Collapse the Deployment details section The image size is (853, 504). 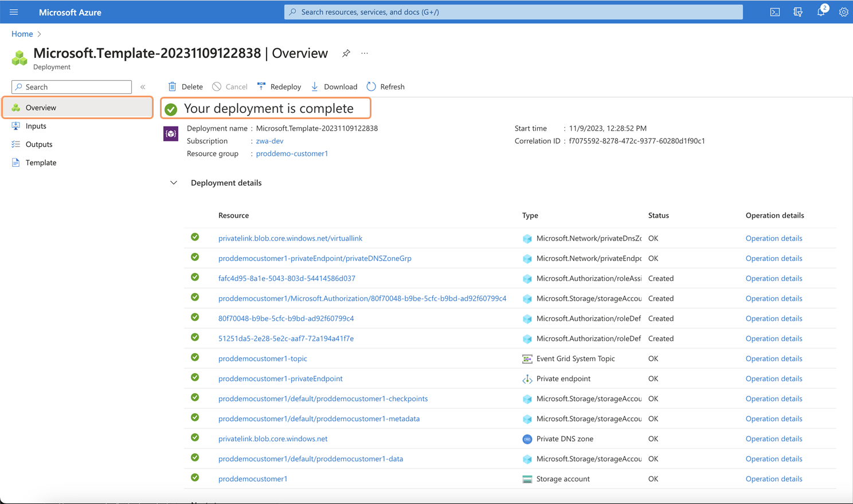(174, 183)
